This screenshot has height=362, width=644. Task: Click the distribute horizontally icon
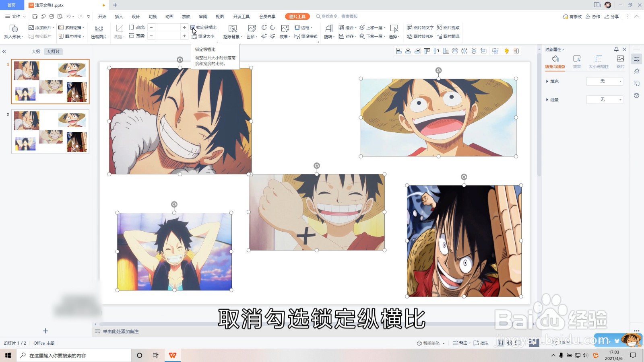click(464, 51)
